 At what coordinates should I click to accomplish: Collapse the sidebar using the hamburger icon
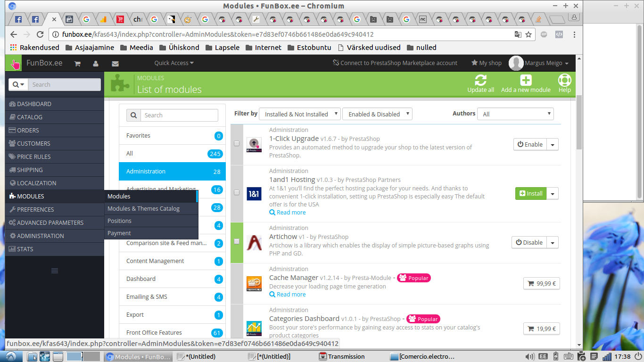coord(55,271)
